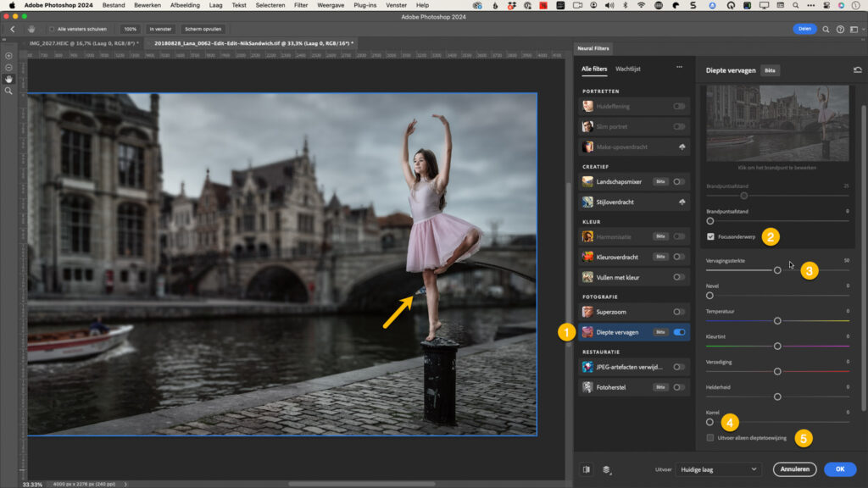Click the horizontal scrollbar below the canvas

tap(361, 484)
